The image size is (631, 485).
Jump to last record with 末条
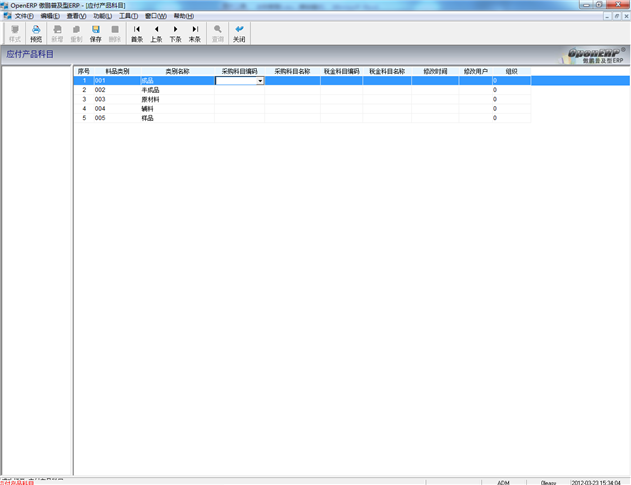pyautogui.click(x=194, y=33)
